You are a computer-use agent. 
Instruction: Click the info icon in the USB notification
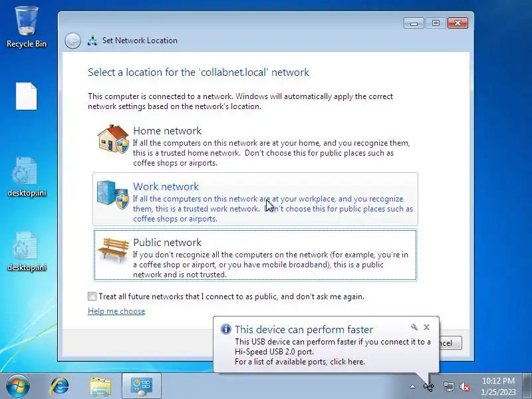(225, 329)
